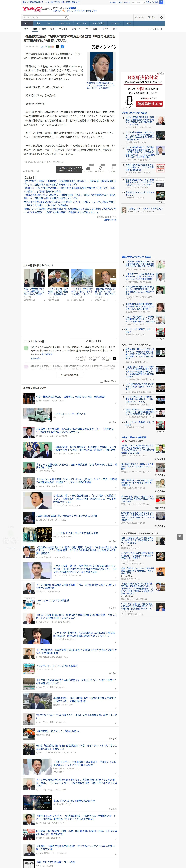Select トップ tab in main navigation

(x=27, y=24)
